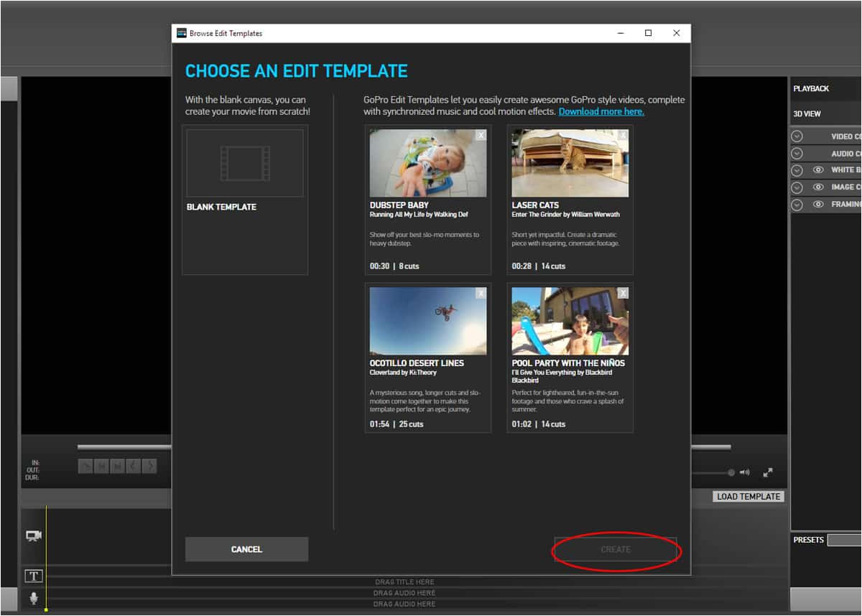
Task: Click the second dimmed playback control button
Action: pyautogui.click(x=101, y=466)
